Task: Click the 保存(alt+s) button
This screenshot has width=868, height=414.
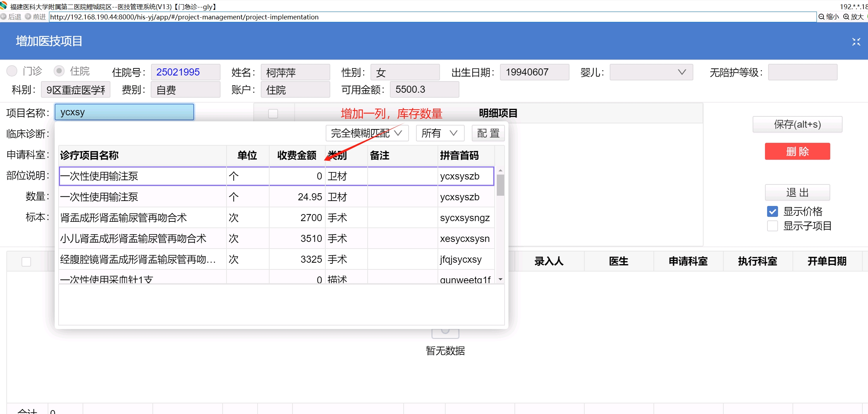Action: point(797,124)
